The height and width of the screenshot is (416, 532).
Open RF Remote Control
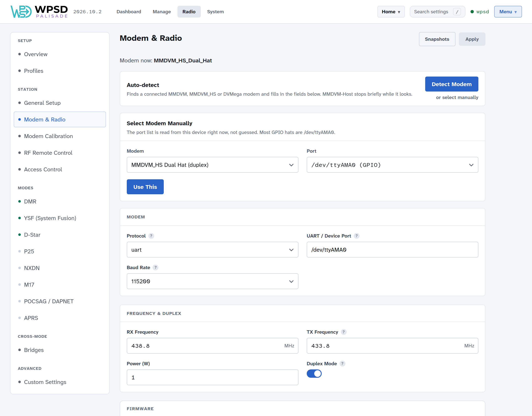(x=60, y=153)
